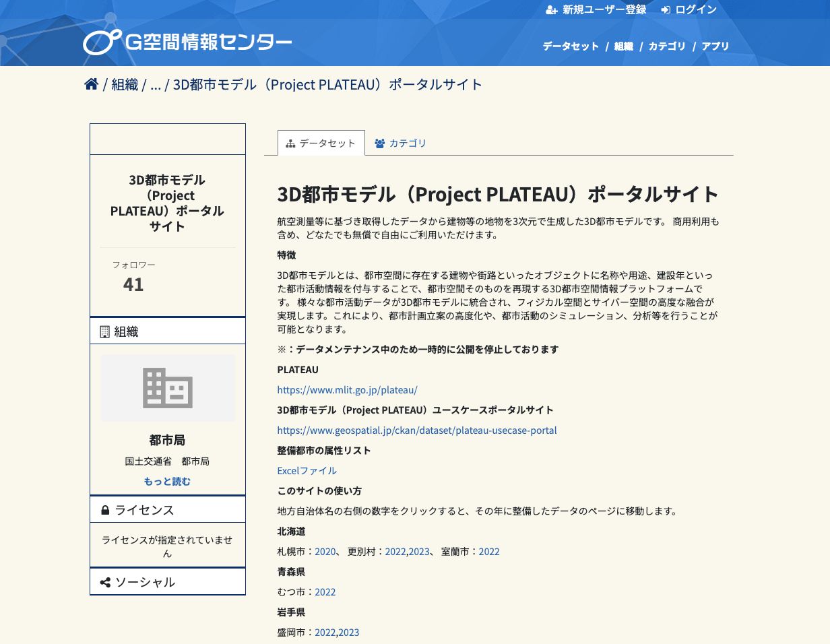830x644 pixels.
Task: Click the sidebar 3D都市モデル portal title
Action: pos(167,203)
